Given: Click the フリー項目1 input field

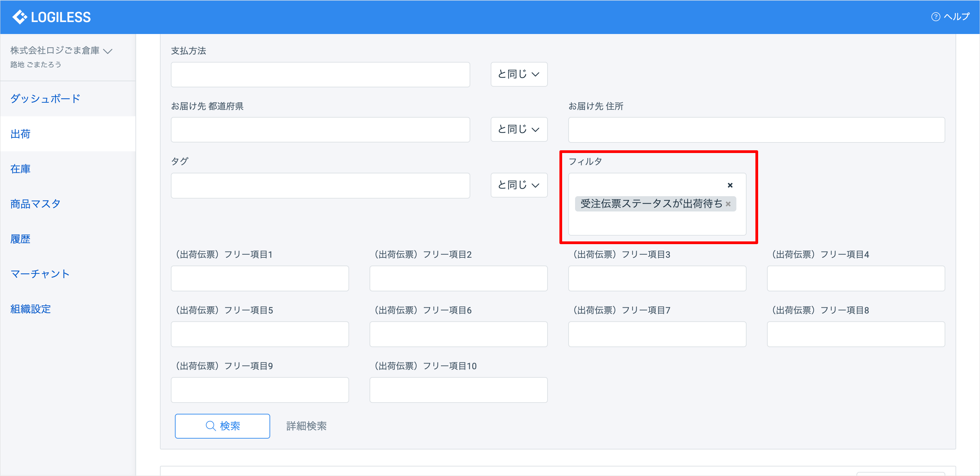Looking at the screenshot, I should pos(260,278).
